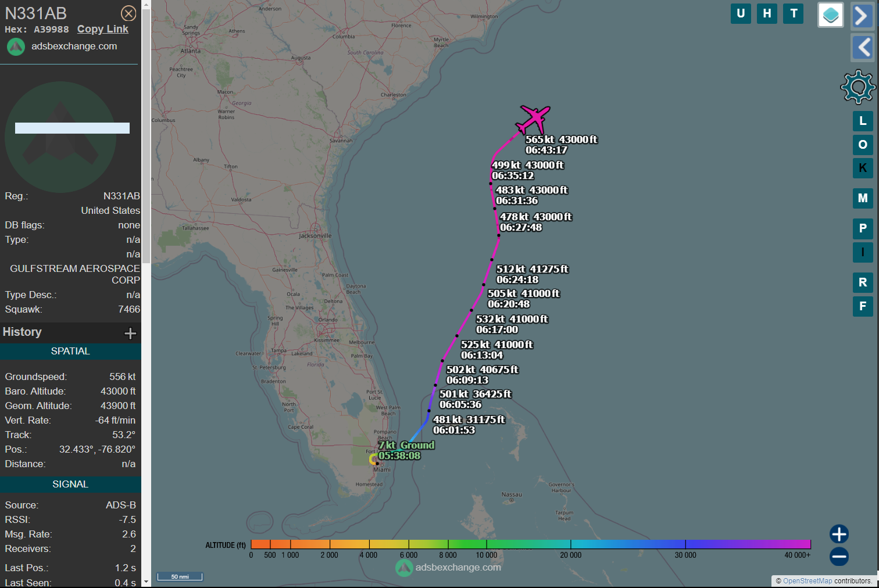Toggle the M map option button
Image resolution: width=879 pixels, height=588 pixels.
pyautogui.click(x=863, y=198)
